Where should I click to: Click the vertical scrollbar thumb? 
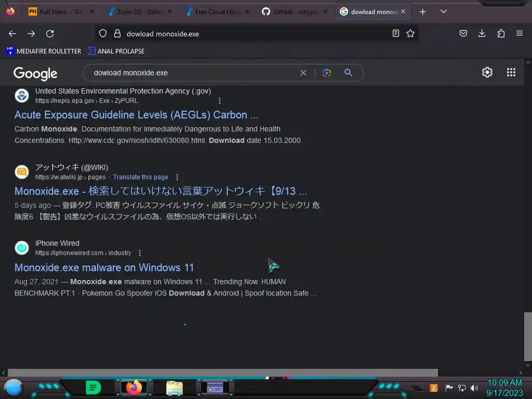tap(528, 337)
